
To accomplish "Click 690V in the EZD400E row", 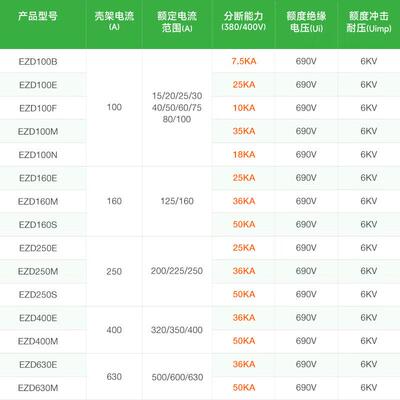I will (306, 317).
